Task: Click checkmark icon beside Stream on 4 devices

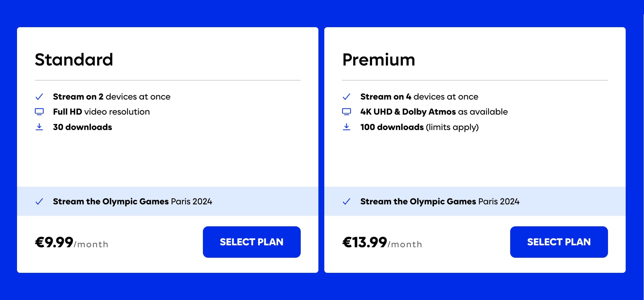Action: click(x=347, y=97)
